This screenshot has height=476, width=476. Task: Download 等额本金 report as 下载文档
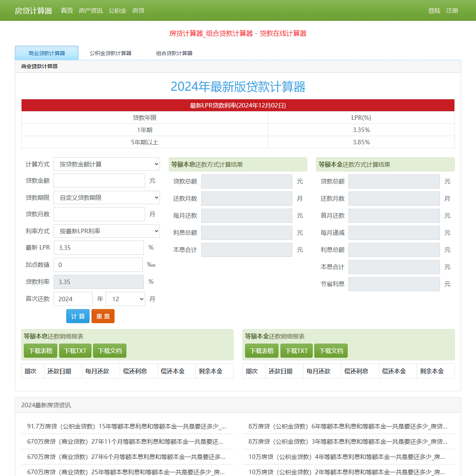pos(331,350)
